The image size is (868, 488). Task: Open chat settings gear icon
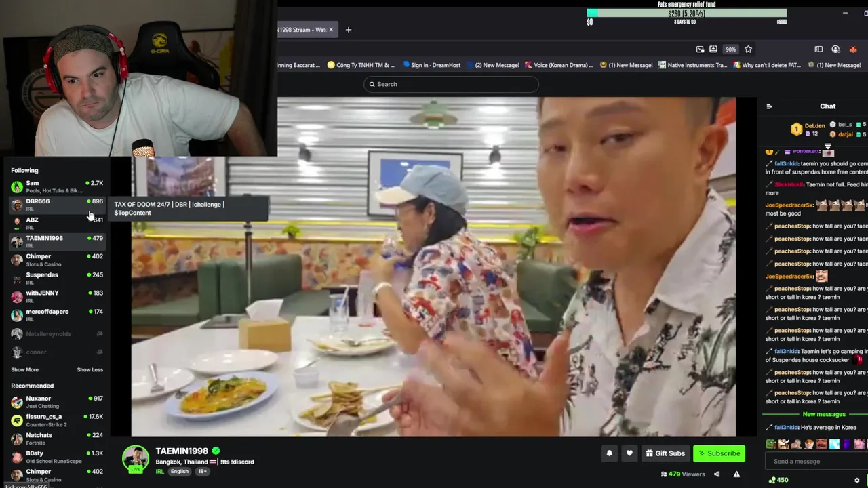click(x=857, y=480)
